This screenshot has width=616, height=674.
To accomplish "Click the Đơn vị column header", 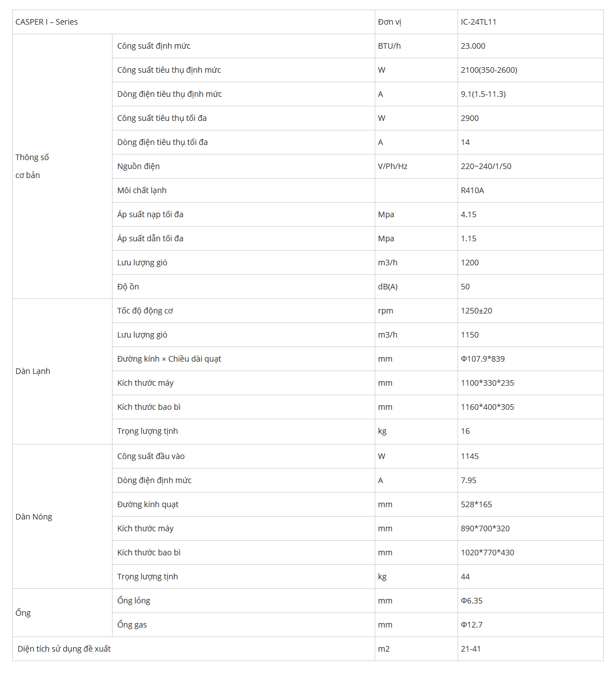I will tap(416, 22).
